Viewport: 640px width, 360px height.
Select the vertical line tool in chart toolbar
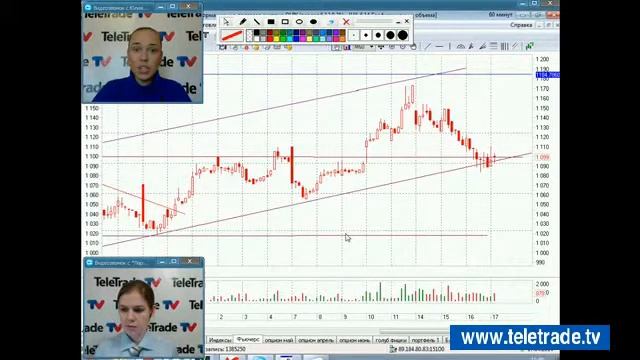coord(450,47)
